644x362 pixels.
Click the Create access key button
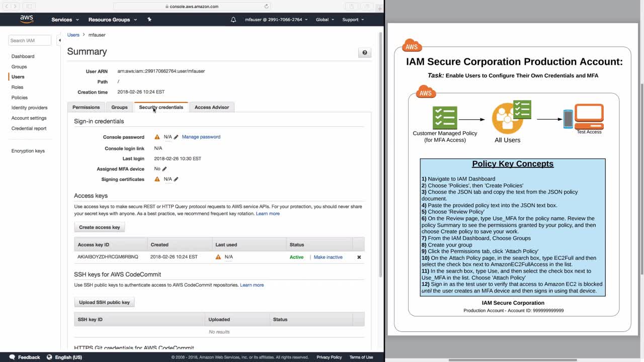[x=100, y=227]
